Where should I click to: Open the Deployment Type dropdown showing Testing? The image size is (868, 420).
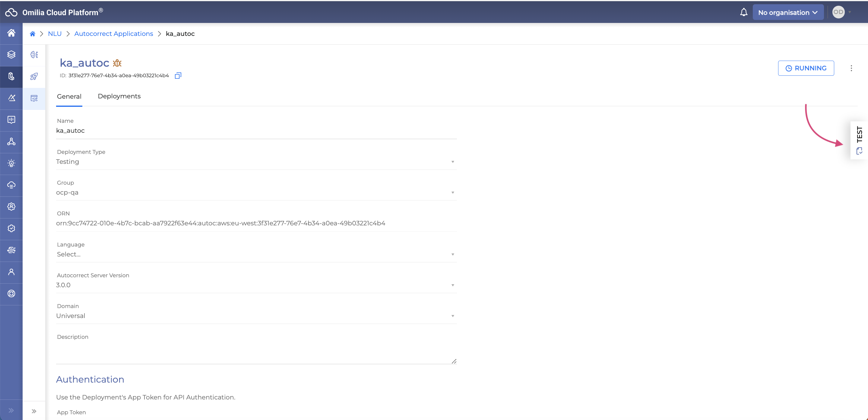256,162
